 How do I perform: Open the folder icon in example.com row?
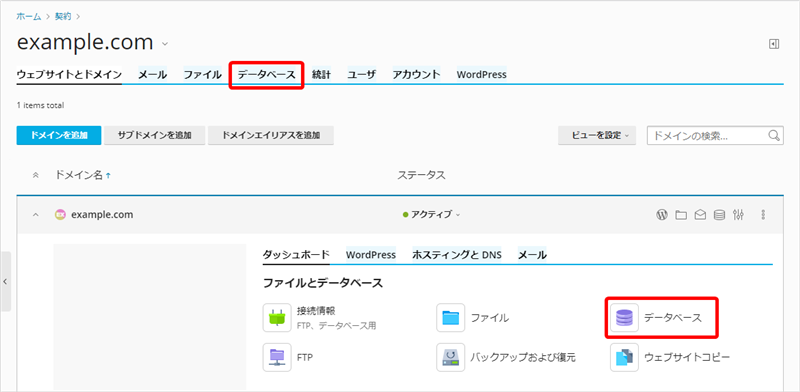pyautogui.click(x=681, y=215)
